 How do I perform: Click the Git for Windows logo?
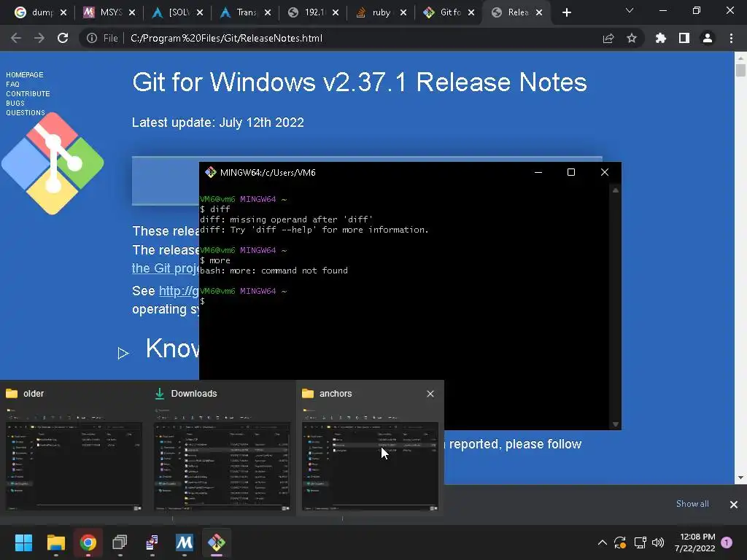tap(53, 163)
